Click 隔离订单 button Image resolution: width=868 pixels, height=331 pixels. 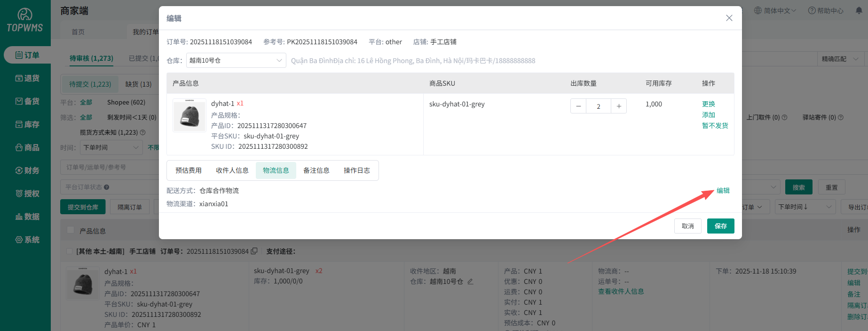point(130,207)
